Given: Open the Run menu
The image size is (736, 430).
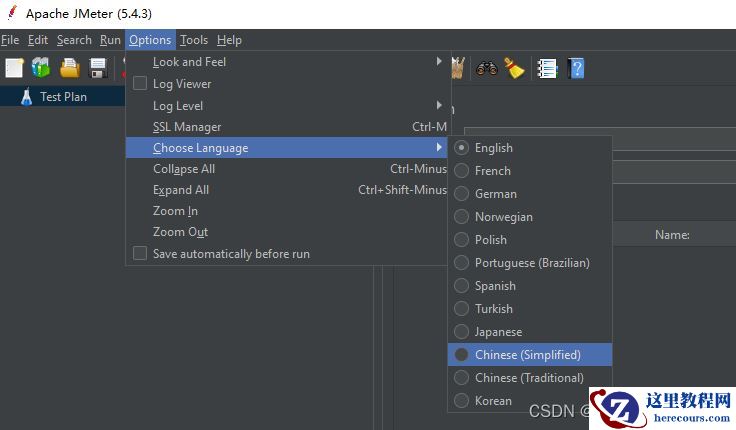Looking at the screenshot, I should click(110, 40).
